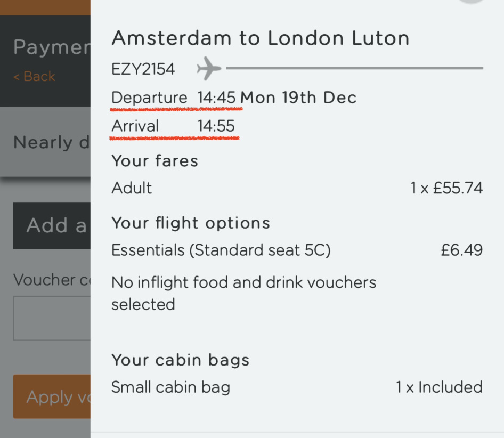Click the Your fares heading
The image size is (504, 438).
click(155, 161)
